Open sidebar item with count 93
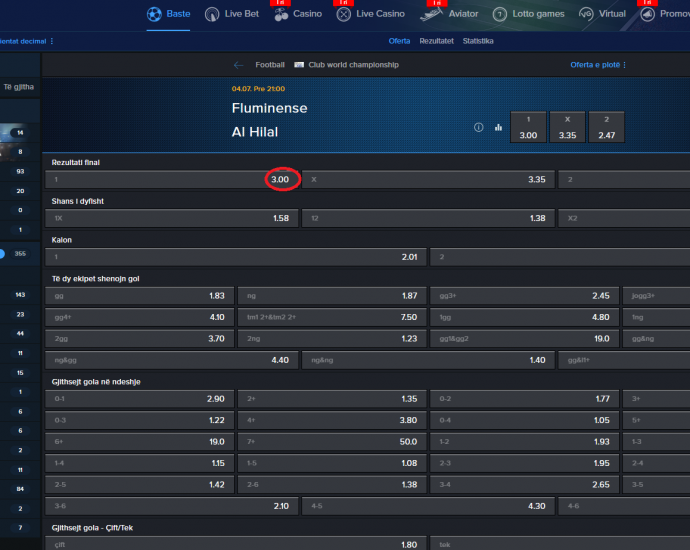Screen dimensions: 690x550 (x=20, y=172)
